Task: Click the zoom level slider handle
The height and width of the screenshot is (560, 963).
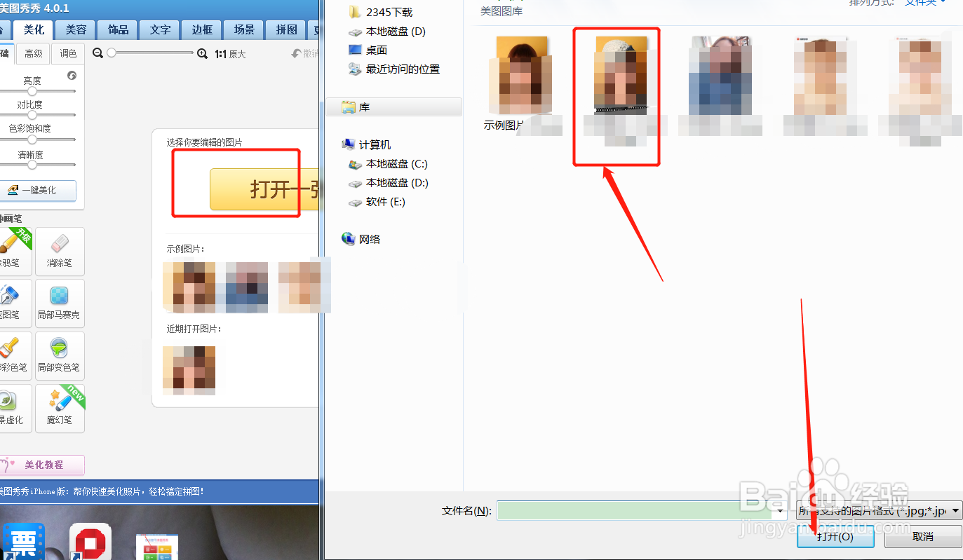Action: click(112, 53)
